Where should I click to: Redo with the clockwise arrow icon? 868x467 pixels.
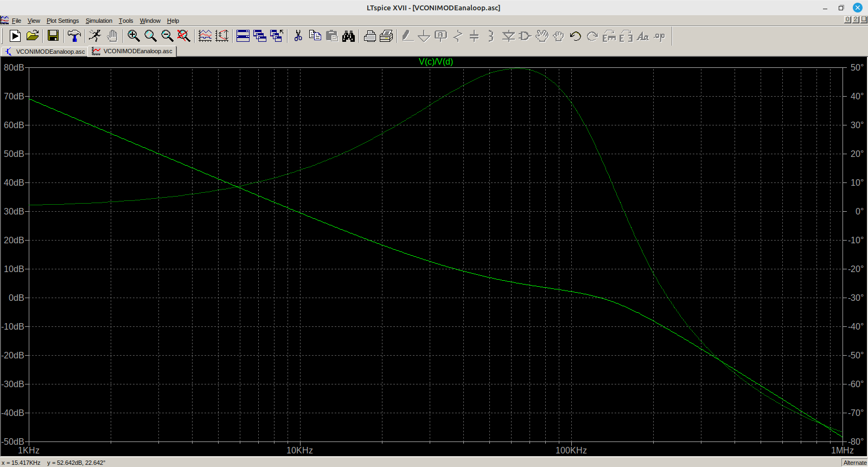pyautogui.click(x=592, y=36)
